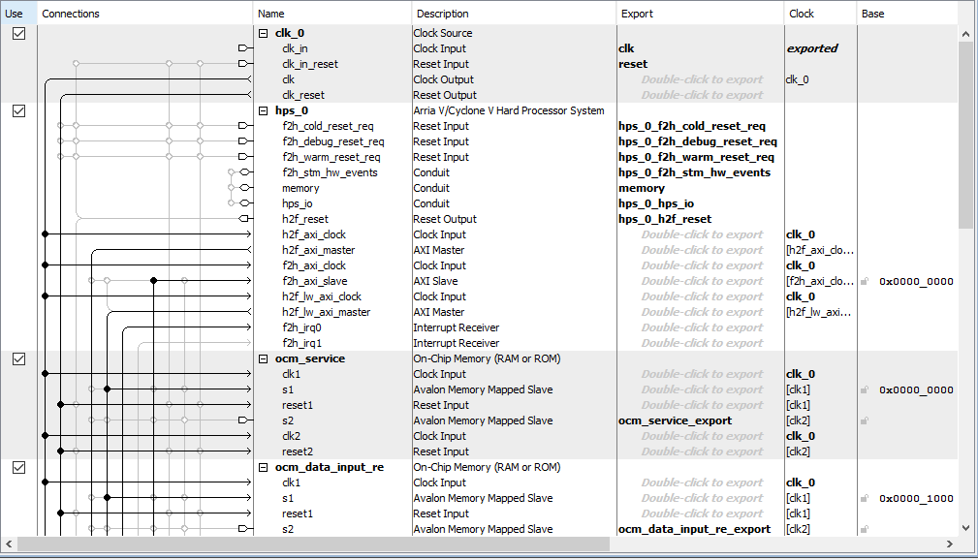Toggle the lock icon for ocm_service s2
This screenshot has height=560, width=978.
coord(865,420)
